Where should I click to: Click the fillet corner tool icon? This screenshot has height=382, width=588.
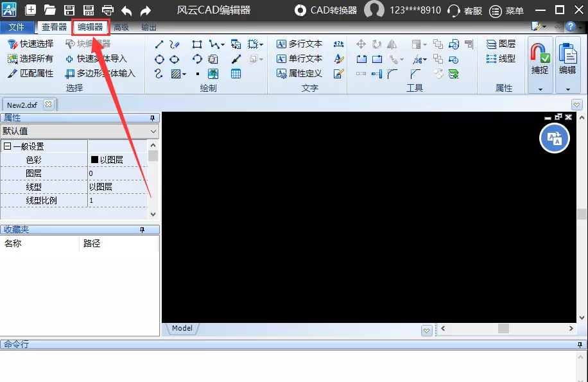point(393,74)
